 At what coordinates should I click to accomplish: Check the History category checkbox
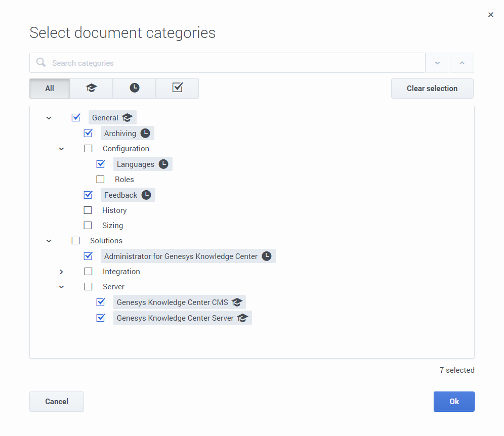tap(88, 210)
